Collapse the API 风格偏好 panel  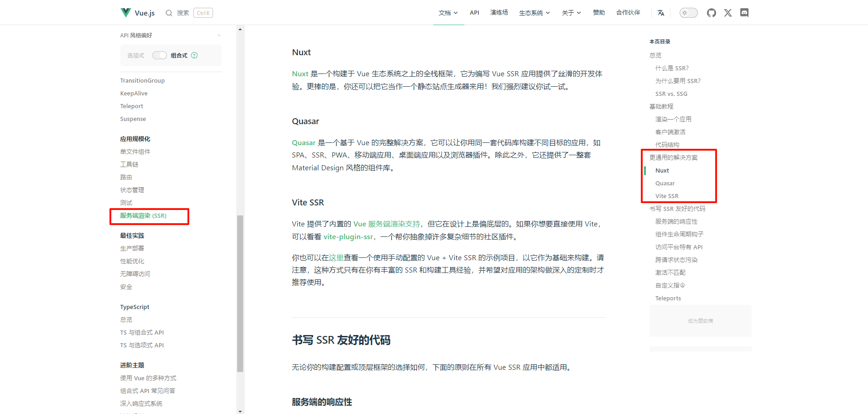(219, 35)
